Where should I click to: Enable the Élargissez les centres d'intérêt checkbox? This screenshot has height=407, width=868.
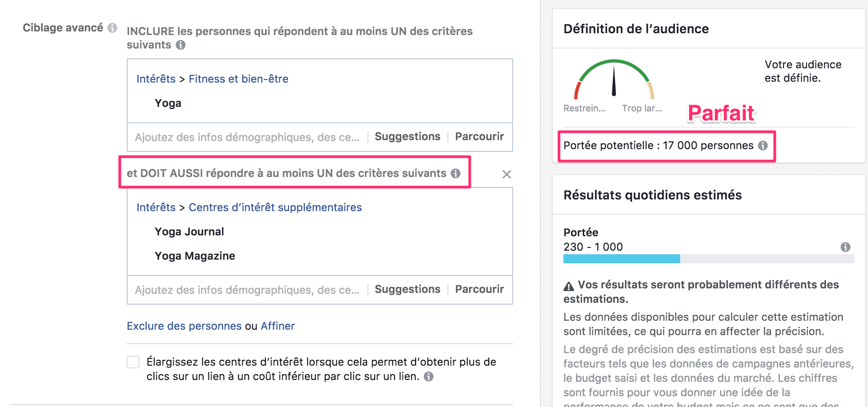(x=133, y=362)
